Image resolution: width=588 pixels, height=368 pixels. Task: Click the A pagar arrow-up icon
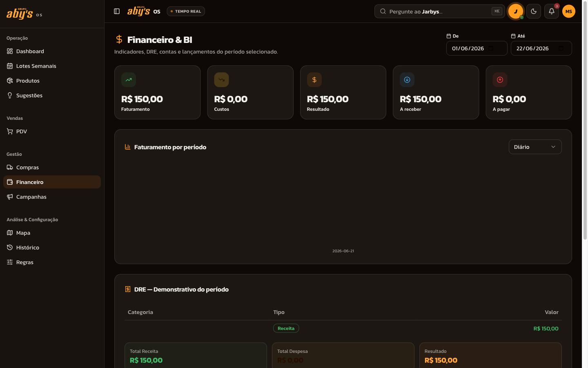click(x=500, y=80)
